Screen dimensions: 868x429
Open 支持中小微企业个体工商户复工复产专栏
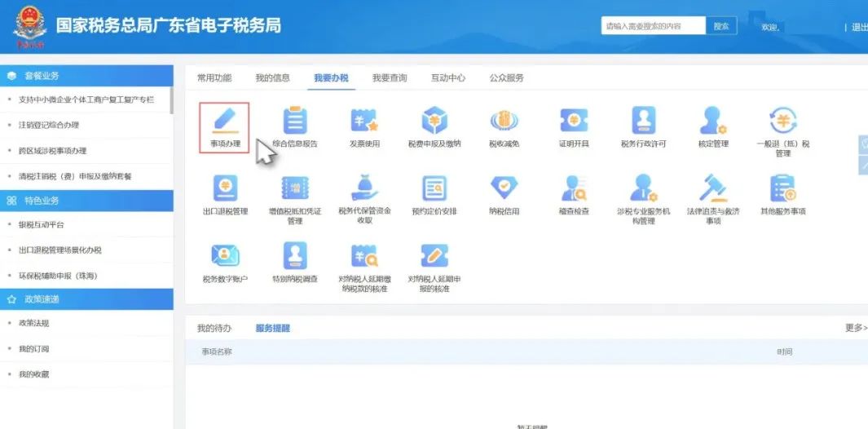click(x=86, y=100)
